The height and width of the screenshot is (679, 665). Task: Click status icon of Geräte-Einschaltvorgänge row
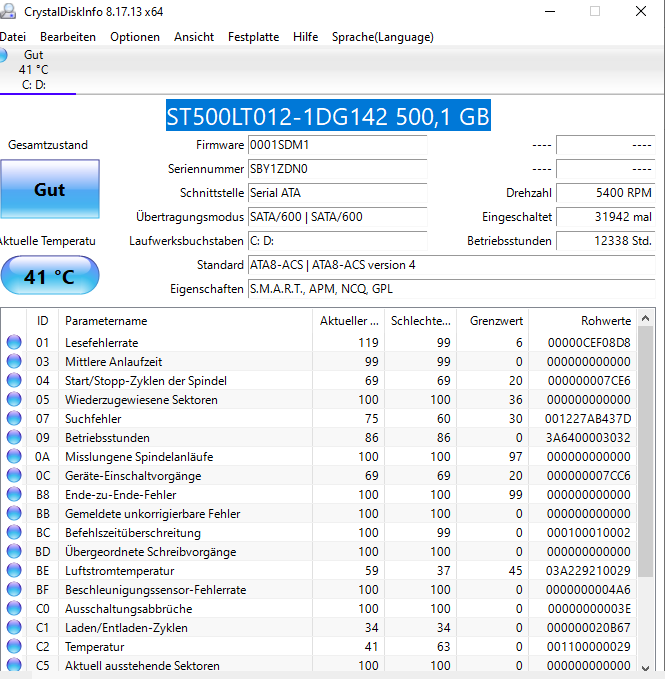pos(14,475)
